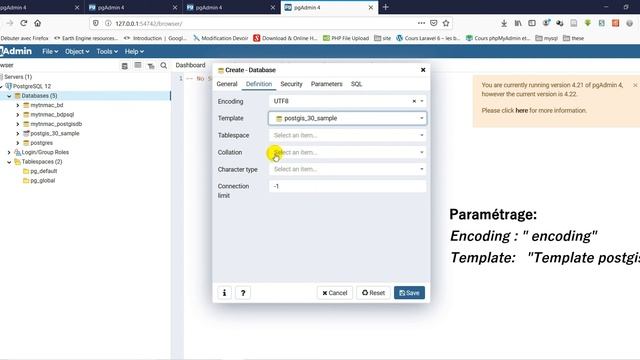Open the Firefox library icon
Screen dimensions: 640x360
[x=518, y=23]
